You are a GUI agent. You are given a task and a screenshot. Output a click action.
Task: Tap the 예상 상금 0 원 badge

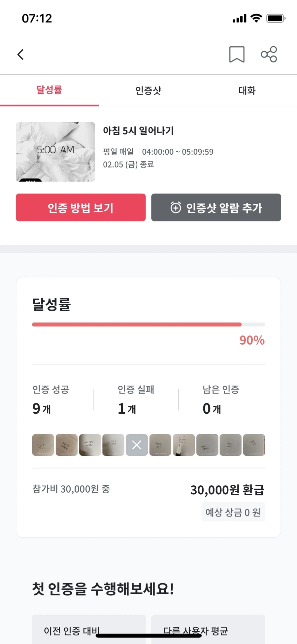click(x=233, y=512)
